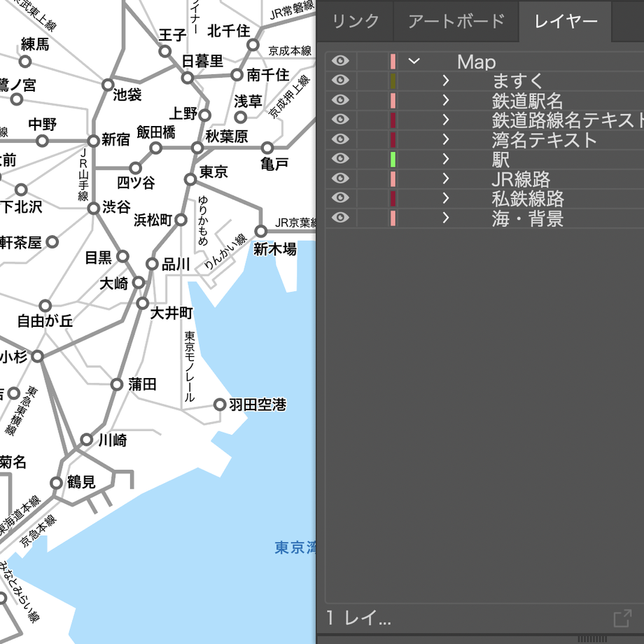The image size is (644, 644).
Task: Select the 私鉄線路 layer row
Action: (x=484, y=198)
